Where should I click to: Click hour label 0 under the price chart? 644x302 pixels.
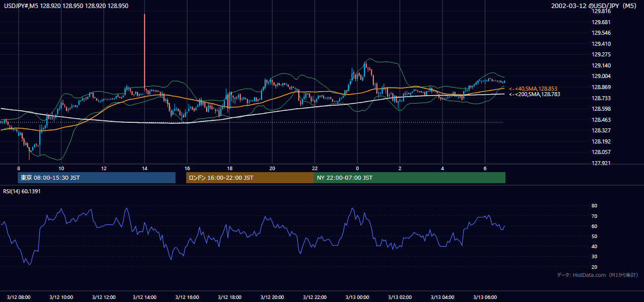pos(357,168)
